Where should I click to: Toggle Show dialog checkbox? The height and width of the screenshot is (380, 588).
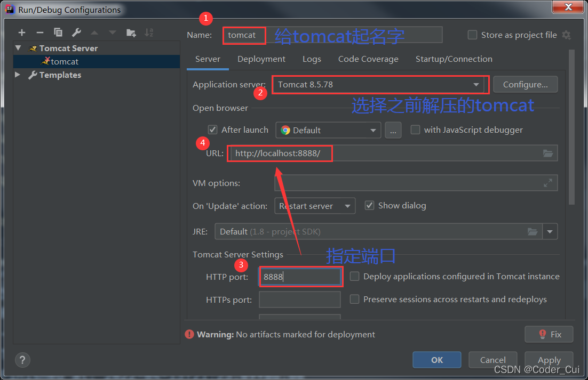coord(369,205)
